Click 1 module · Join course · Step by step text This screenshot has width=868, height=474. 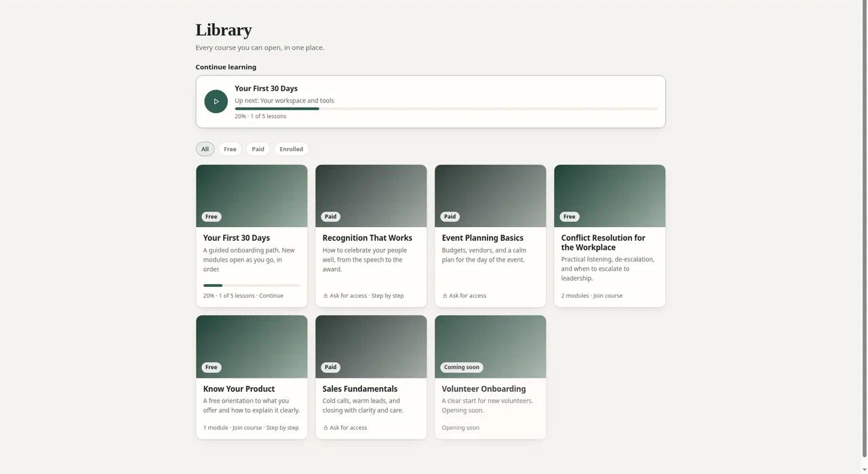tap(251, 428)
